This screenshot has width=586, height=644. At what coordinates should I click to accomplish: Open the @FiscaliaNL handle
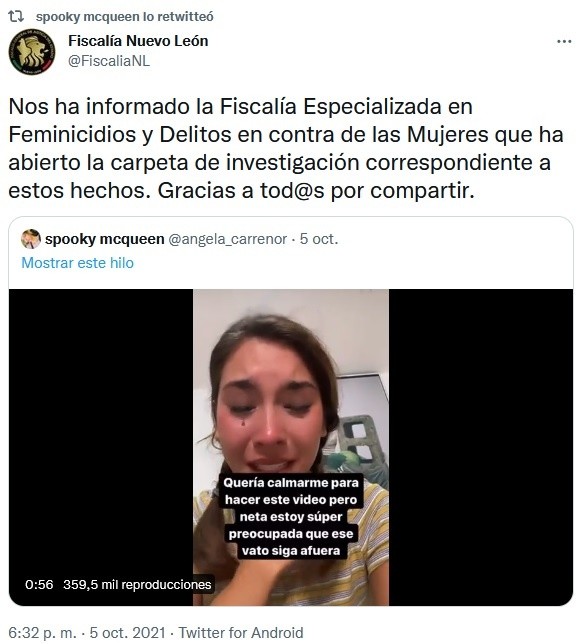point(109,61)
